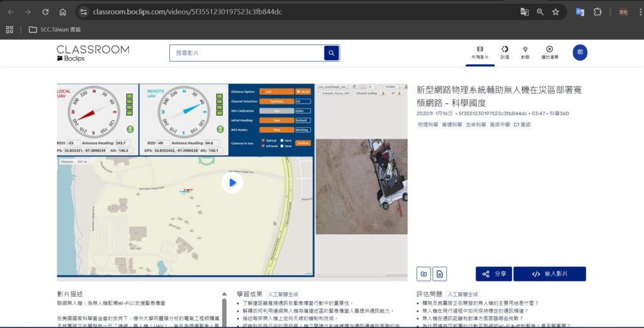Go to Classroom Boclips logo home

point(92,53)
